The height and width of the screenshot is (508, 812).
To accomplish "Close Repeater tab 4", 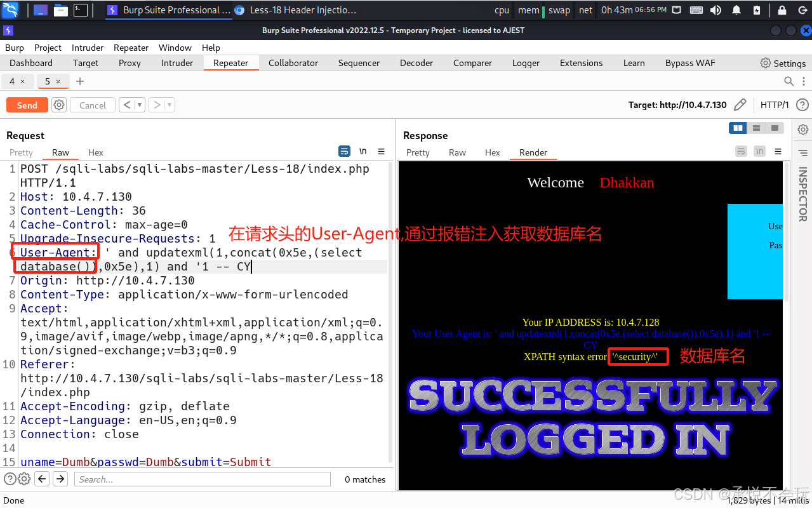I will (23, 81).
